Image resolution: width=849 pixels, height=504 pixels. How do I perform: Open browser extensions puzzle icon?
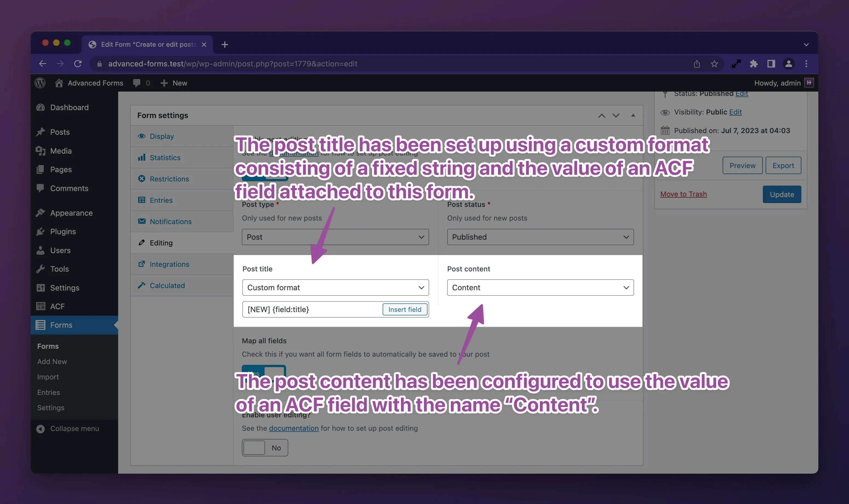coord(754,64)
